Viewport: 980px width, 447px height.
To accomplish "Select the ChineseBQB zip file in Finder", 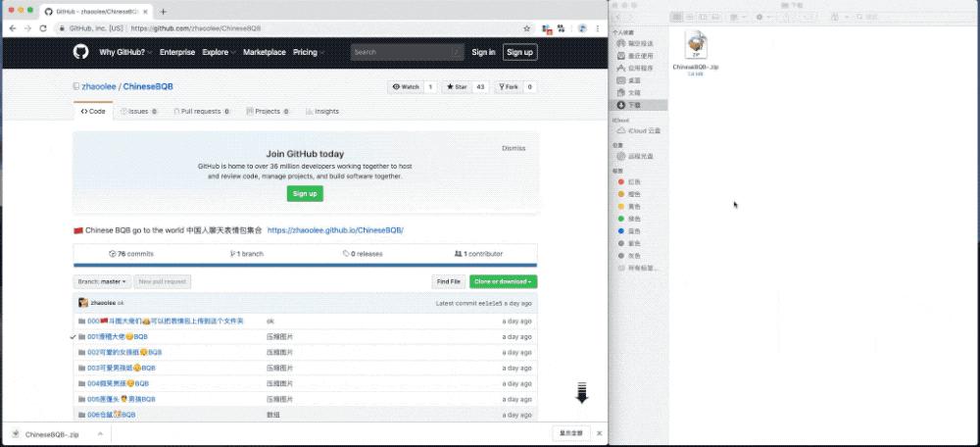I will pos(696,53).
